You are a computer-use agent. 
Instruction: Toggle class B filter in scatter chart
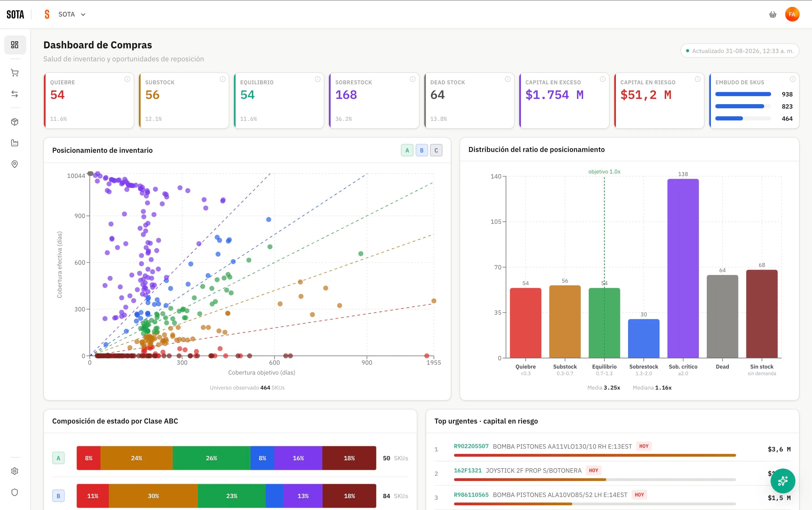pos(421,151)
